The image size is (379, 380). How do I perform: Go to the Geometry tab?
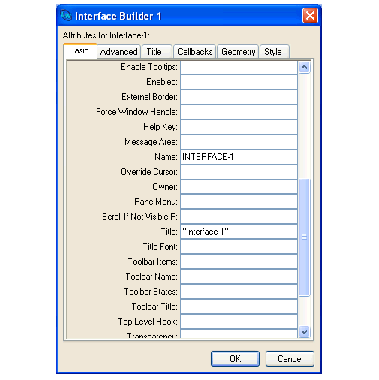click(238, 52)
